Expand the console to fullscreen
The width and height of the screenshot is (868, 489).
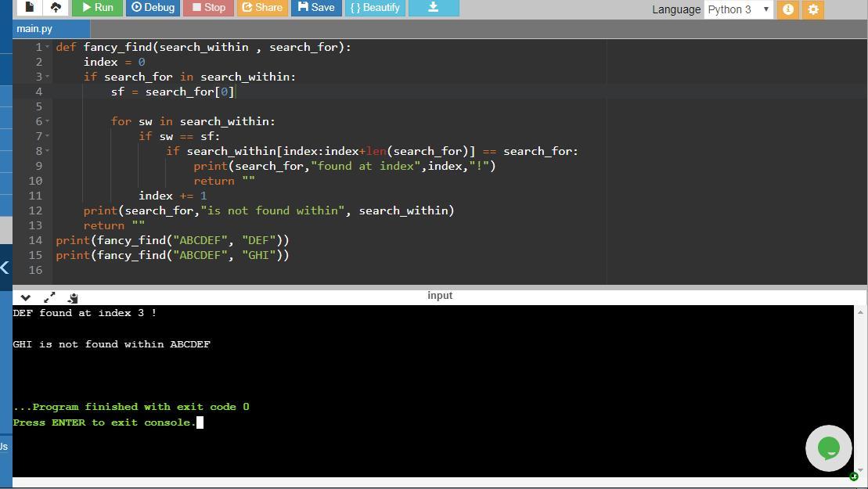click(49, 297)
